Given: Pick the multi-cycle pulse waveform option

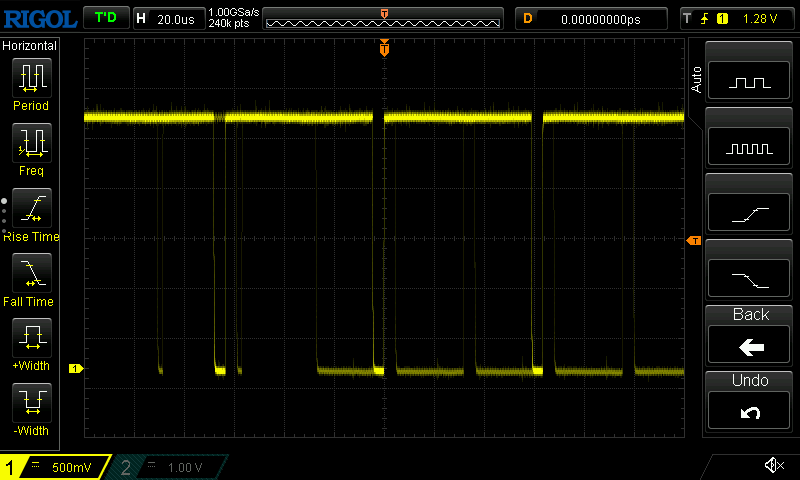Looking at the screenshot, I should point(750,148).
